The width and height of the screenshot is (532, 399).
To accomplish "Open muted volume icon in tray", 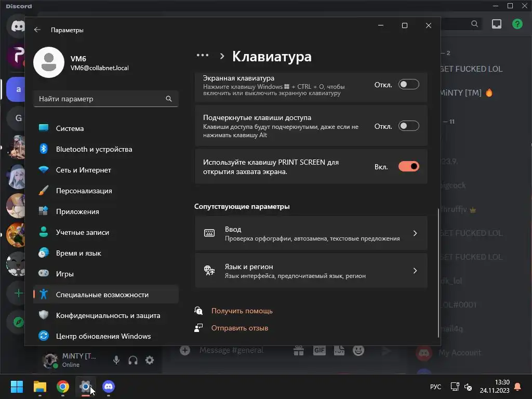I will click(468, 387).
